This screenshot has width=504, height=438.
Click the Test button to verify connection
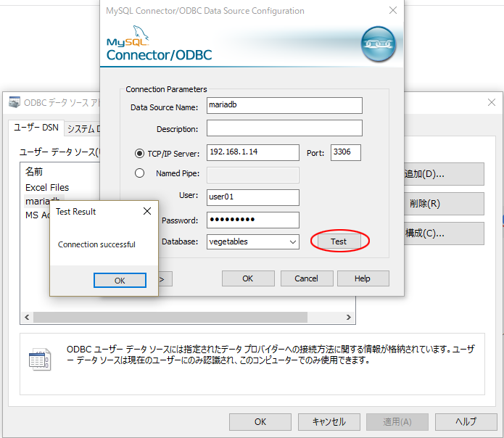click(x=339, y=241)
